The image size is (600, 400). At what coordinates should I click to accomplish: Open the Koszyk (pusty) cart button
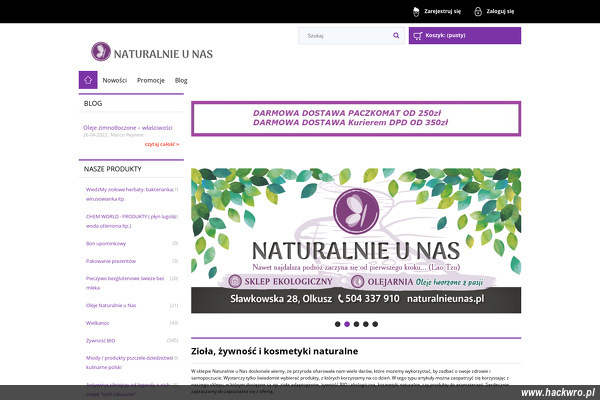point(465,36)
